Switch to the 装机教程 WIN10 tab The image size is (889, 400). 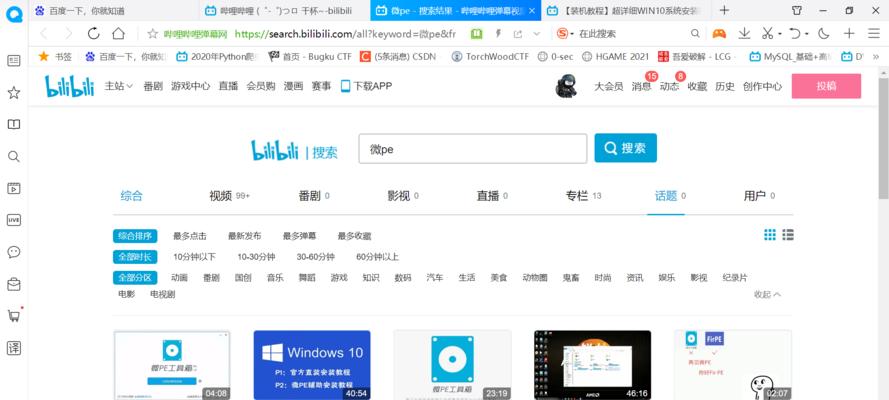(626, 10)
